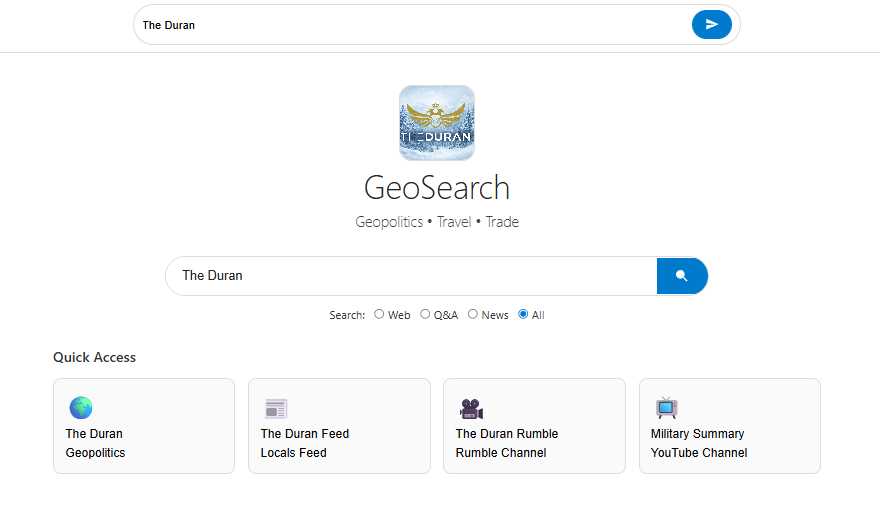The height and width of the screenshot is (518, 880).
Task: Click the newspaper icon for Duran Feed
Action: tap(275, 408)
